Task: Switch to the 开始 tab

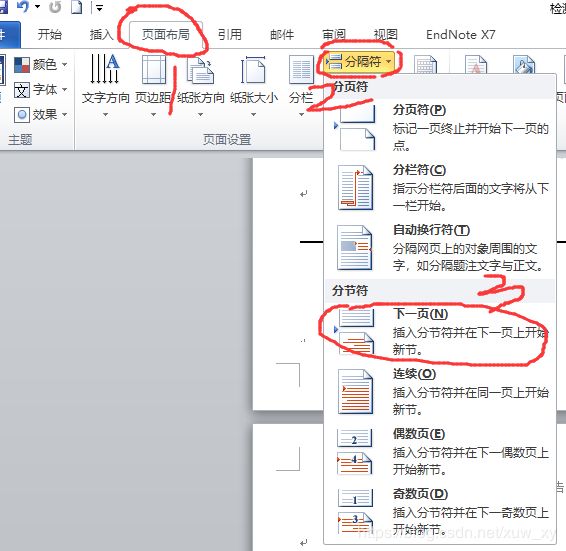Action: point(50,35)
